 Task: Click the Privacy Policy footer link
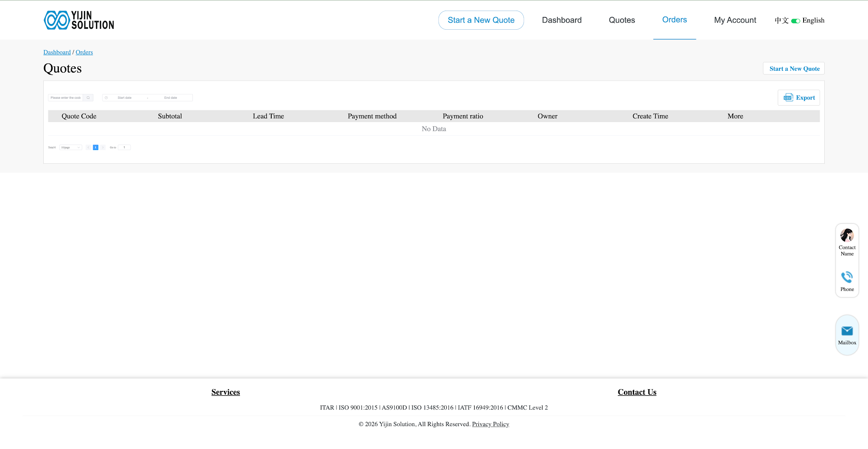(x=490, y=424)
